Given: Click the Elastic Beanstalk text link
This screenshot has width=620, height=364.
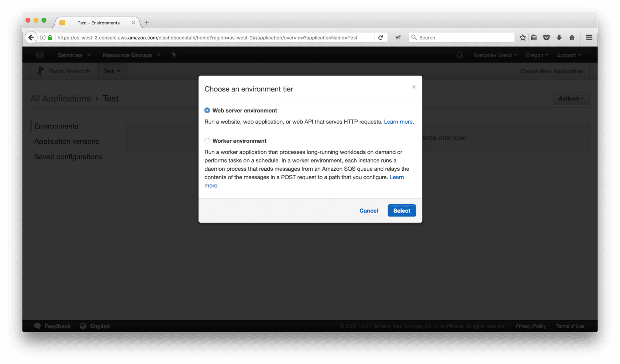Looking at the screenshot, I should pos(69,71).
